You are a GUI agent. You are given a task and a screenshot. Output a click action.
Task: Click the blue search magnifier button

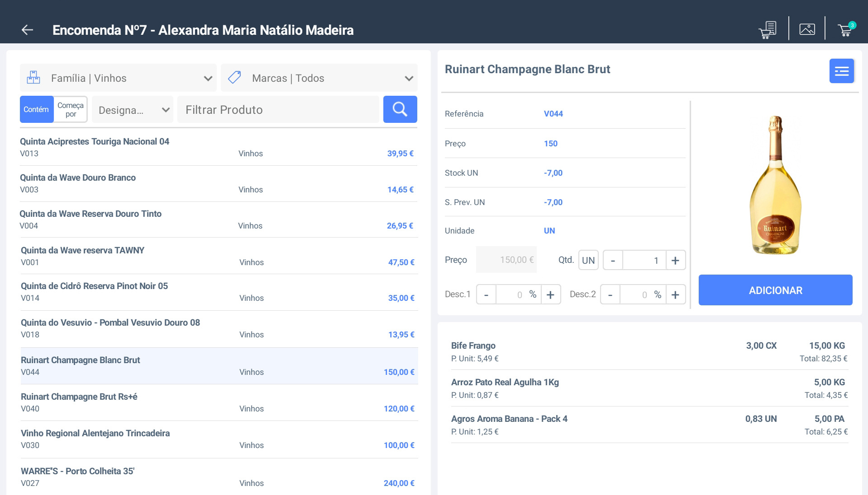(400, 109)
